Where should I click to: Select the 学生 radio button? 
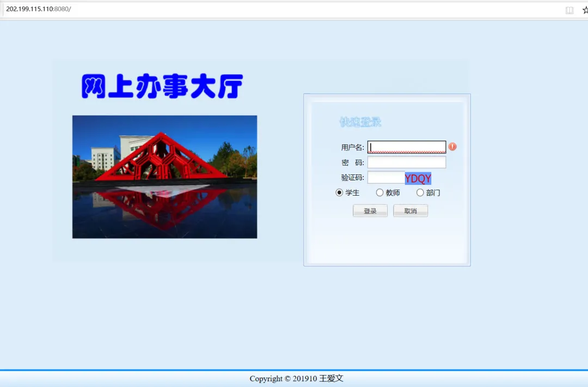pos(339,192)
